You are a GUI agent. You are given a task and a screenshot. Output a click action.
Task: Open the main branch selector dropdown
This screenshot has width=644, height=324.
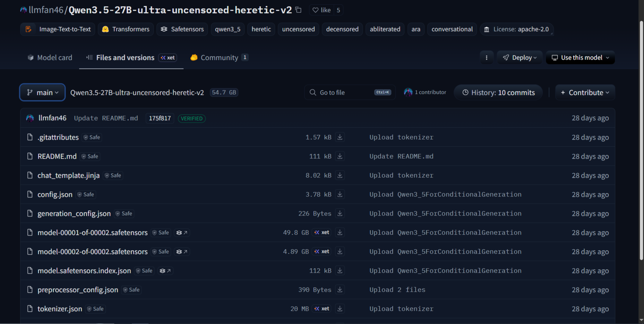[42, 93]
